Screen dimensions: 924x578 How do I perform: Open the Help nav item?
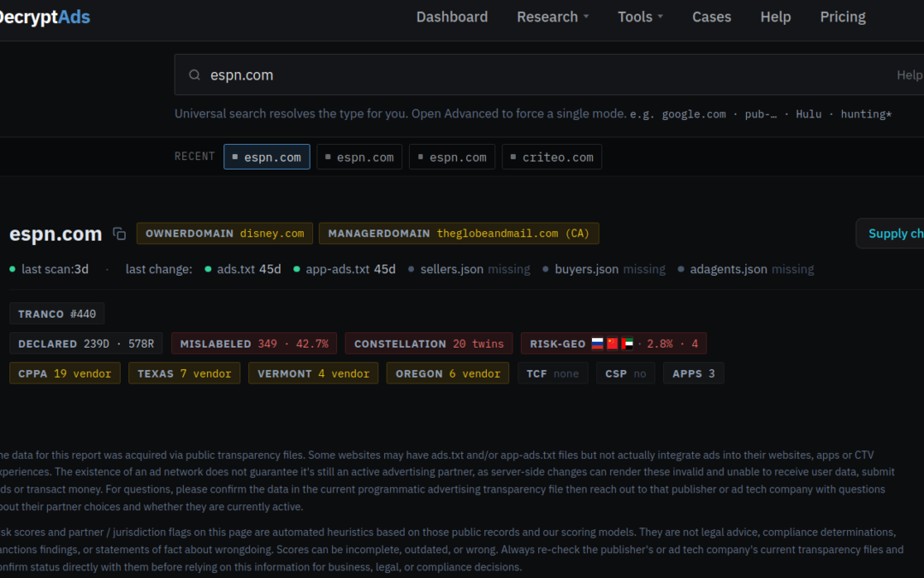(x=775, y=16)
